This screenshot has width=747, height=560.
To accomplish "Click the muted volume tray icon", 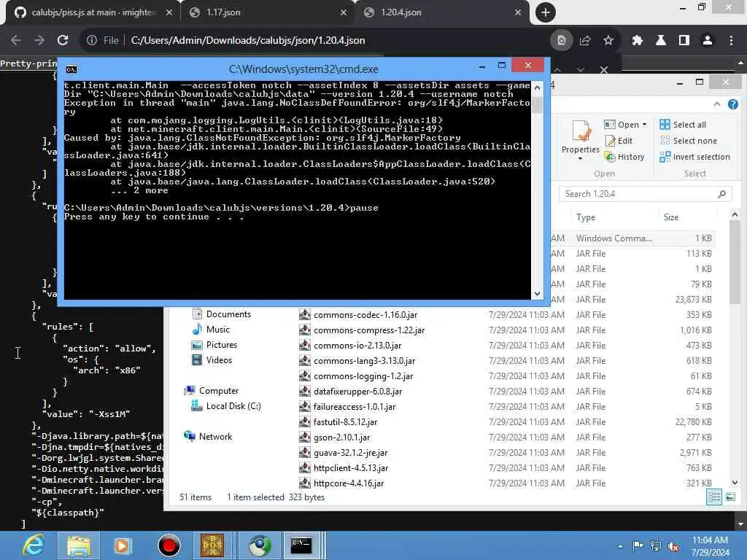I will [673, 546].
